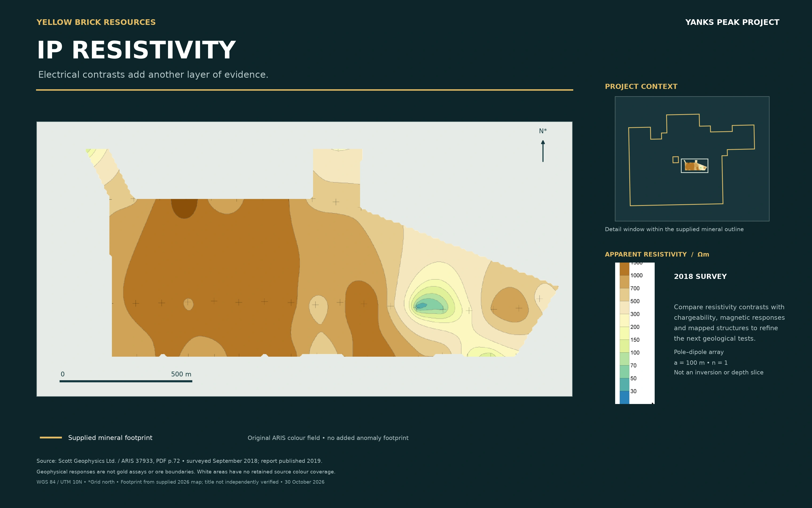
Task: Click the yellow Supplied mineral footprint legend line
Action: 51,437
